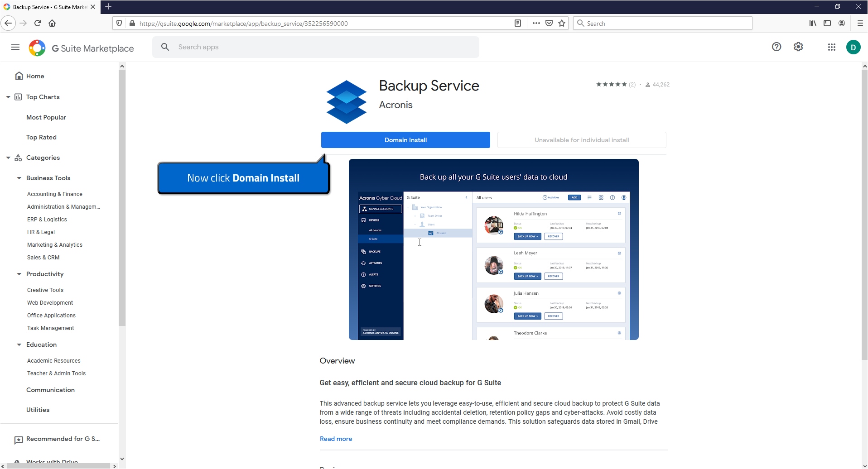Image resolution: width=868 pixels, height=469 pixels.
Task: Close the Backup Service tab
Action: (93, 7)
